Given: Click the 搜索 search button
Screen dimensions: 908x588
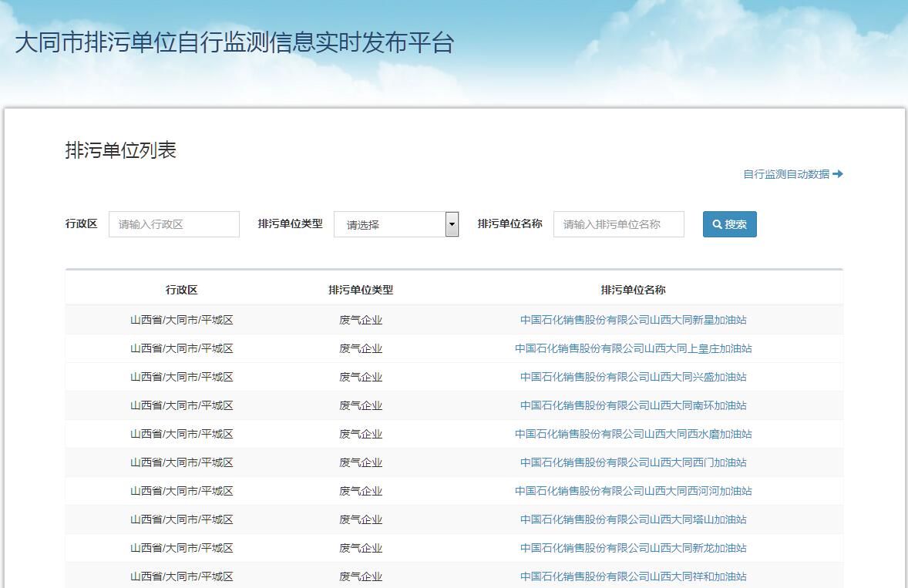Looking at the screenshot, I should point(729,224).
